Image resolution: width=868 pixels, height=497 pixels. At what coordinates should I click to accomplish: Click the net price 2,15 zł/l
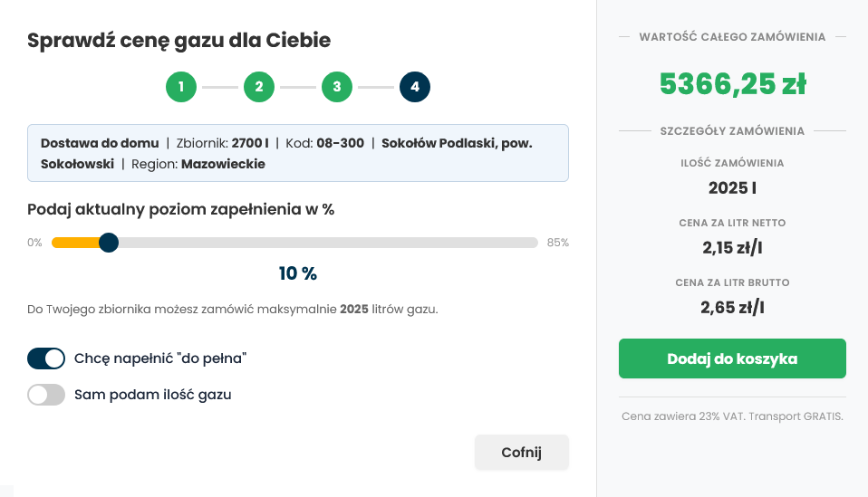point(732,247)
